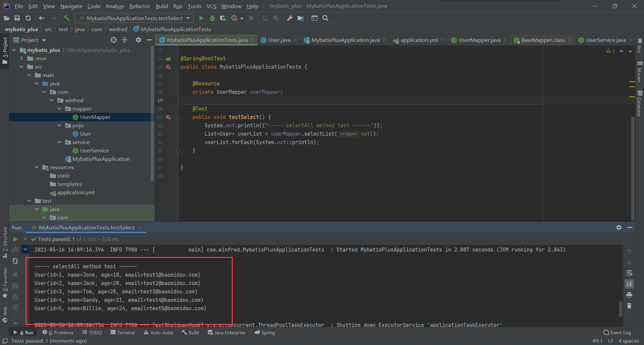The height and width of the screenshot is (345, 644).
Task: Click the Run console vertical scrollbar
Action: [621, 309]
